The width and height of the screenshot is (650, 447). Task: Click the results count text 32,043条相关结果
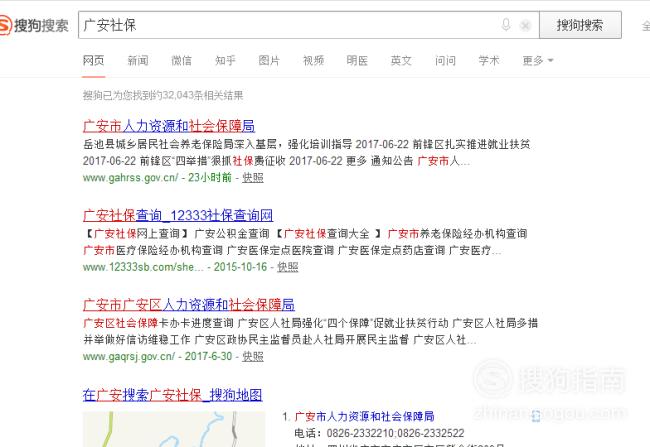[203, 95]
